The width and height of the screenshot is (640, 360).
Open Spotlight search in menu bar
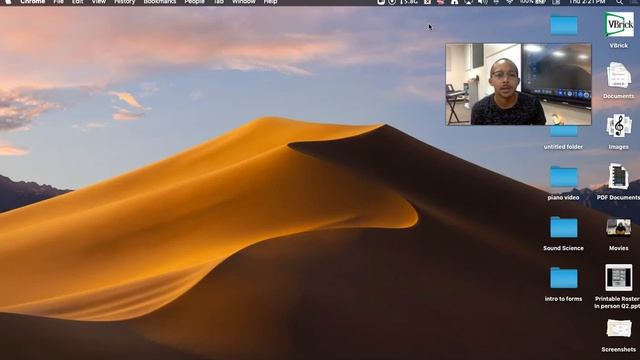click(x=620, y=2)
